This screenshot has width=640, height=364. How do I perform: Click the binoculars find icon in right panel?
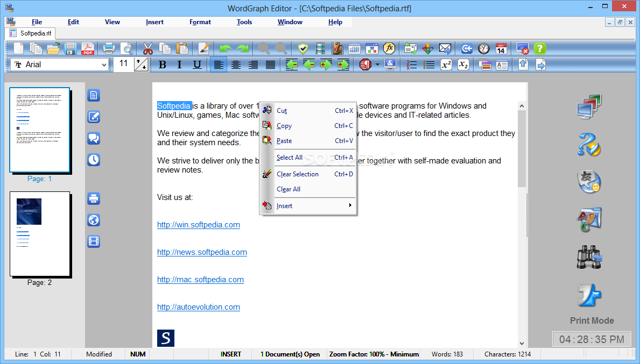pos(589,257)
